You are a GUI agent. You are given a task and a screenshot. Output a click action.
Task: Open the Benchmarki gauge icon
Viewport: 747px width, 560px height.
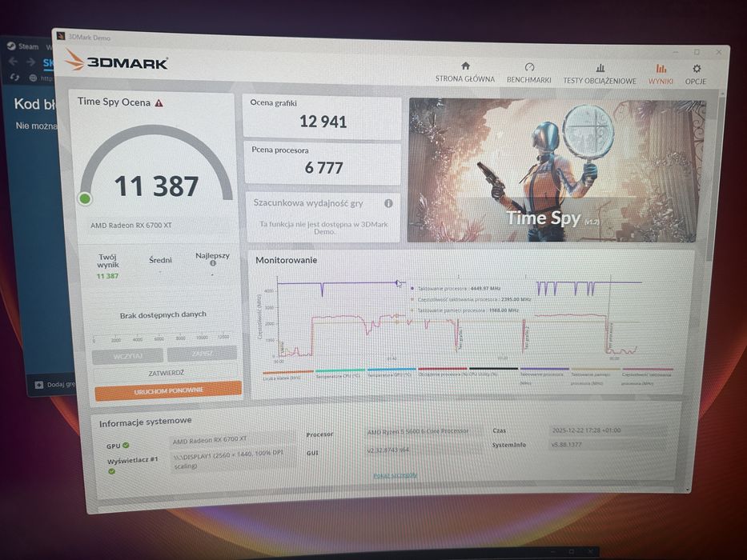click(x=529, y=67)
